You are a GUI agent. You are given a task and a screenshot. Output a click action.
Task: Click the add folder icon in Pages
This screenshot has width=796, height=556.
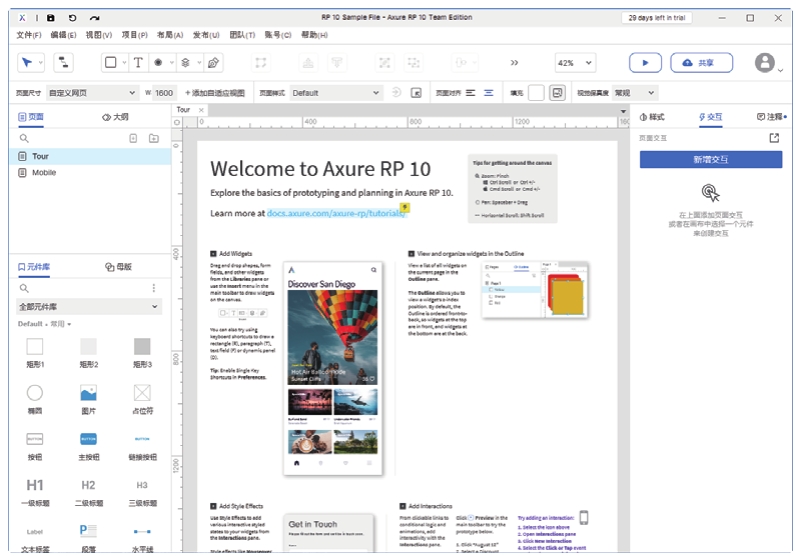tap(153, 138)
